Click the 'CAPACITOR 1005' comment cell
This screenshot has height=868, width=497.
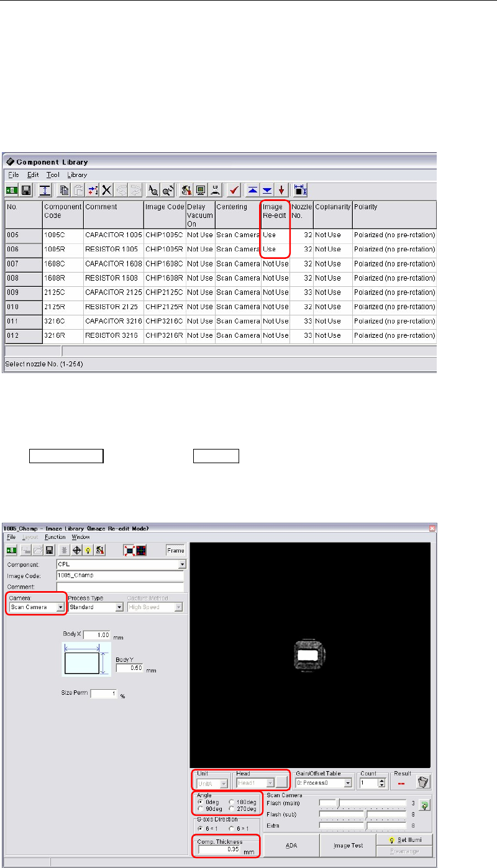click(112, 236)
